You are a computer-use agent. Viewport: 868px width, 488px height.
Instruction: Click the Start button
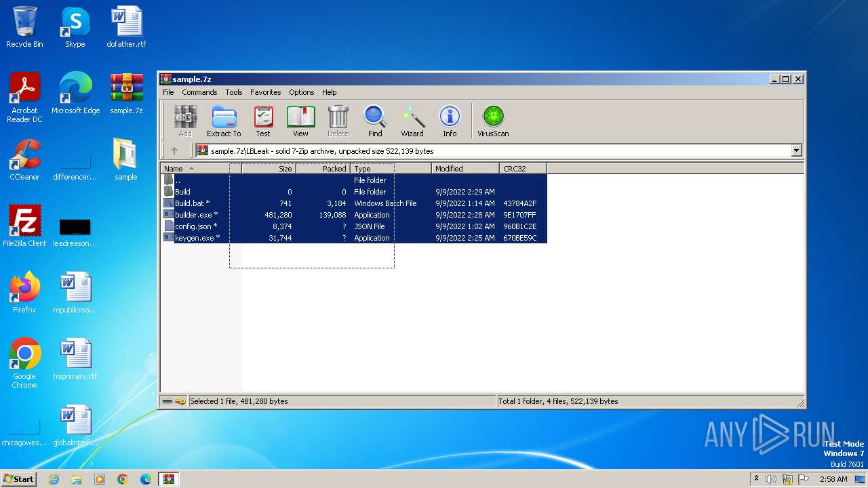click(x=19, y=479)
